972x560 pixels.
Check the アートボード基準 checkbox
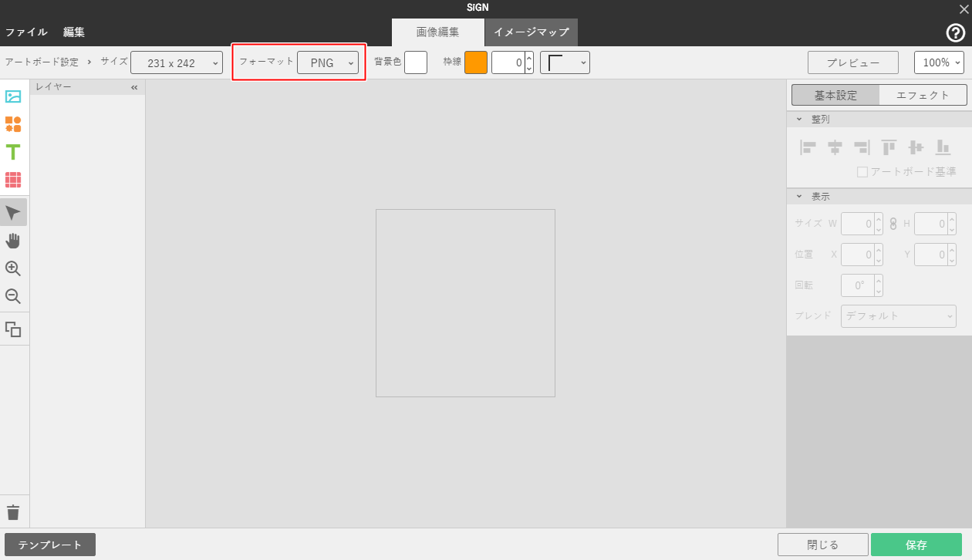pyautogui.click(x=862, y=172)
